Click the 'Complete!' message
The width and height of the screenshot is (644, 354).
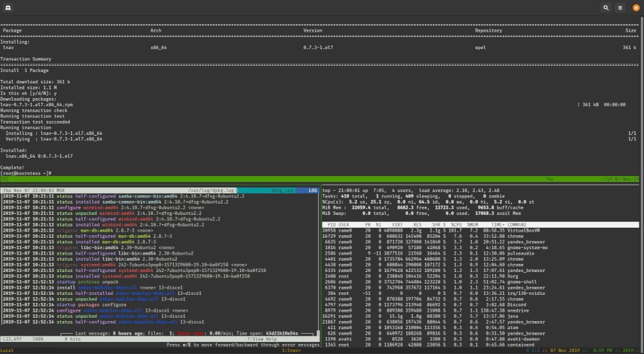[x=12, y=168]
